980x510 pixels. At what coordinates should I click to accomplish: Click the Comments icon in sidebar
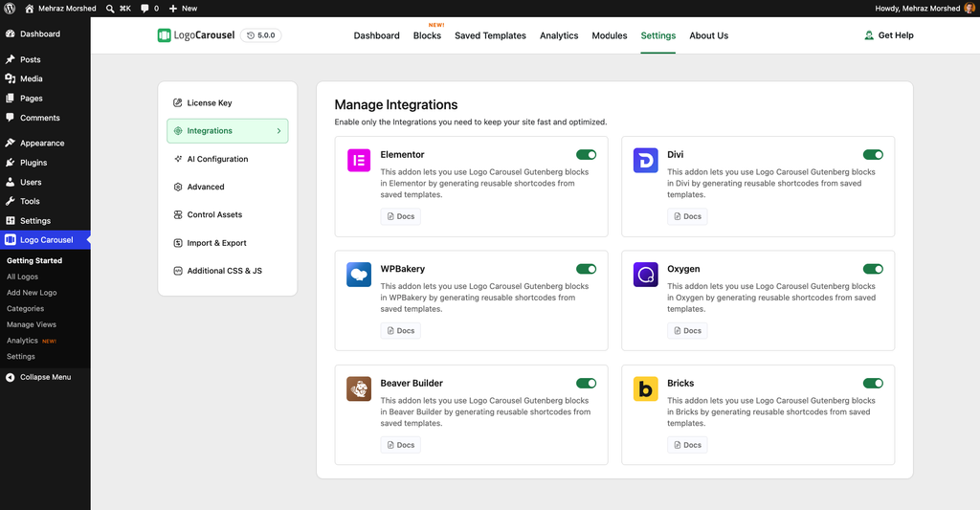pyautogui.click(x=10, y=118)
